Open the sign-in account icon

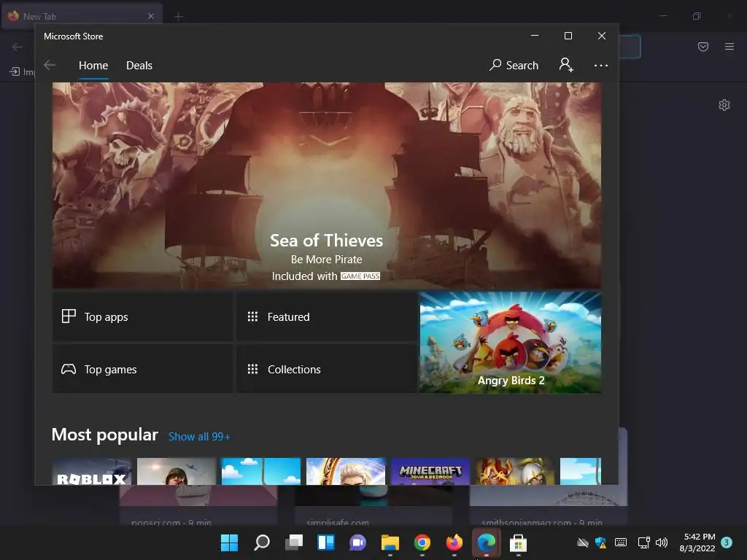(x=566, y=65)
